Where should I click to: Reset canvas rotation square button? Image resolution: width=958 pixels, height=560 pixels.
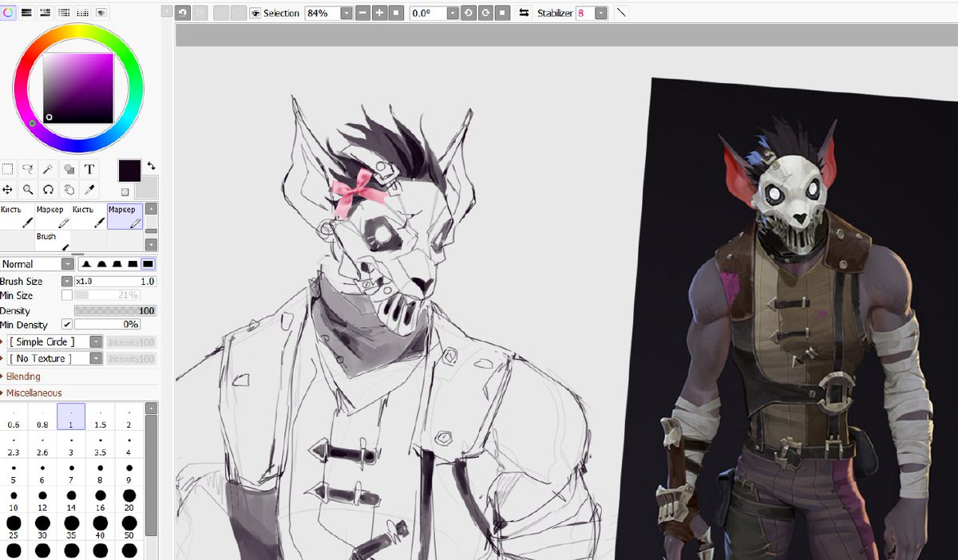pos(502,13)
